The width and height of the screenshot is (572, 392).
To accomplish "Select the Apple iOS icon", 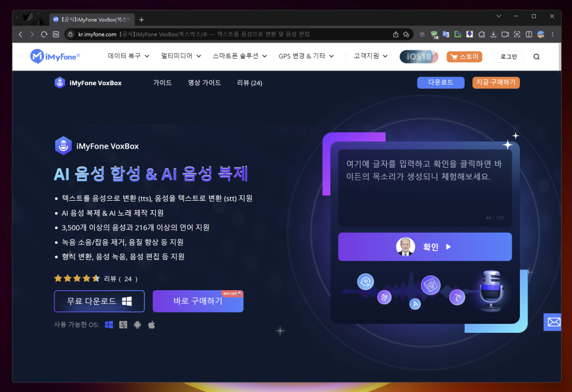I will pyautogui.click(x=152, y=324).
